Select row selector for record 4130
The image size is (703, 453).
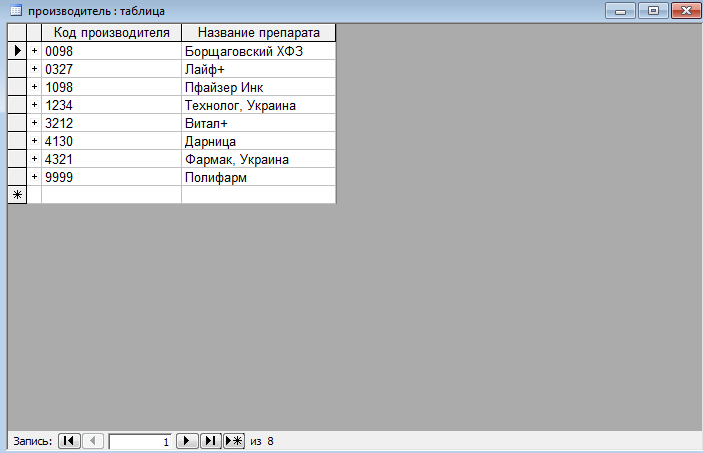click(x=17, y=140)
